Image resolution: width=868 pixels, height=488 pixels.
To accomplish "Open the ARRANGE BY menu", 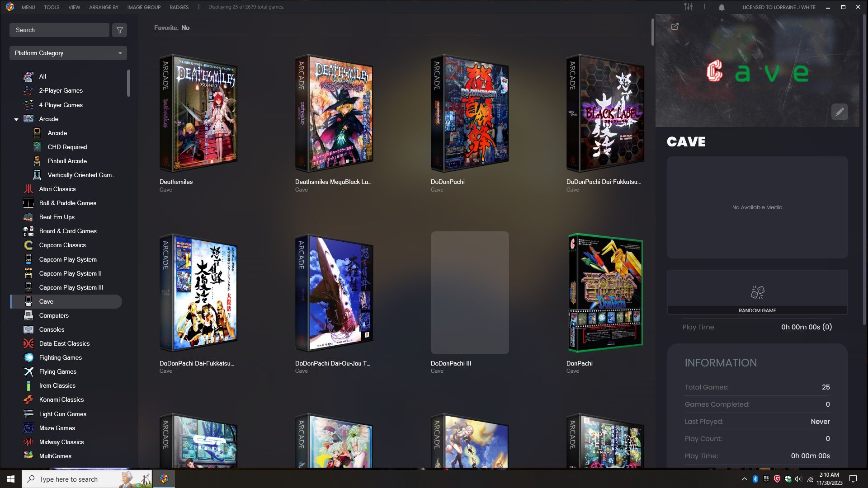I will (104, 7).
